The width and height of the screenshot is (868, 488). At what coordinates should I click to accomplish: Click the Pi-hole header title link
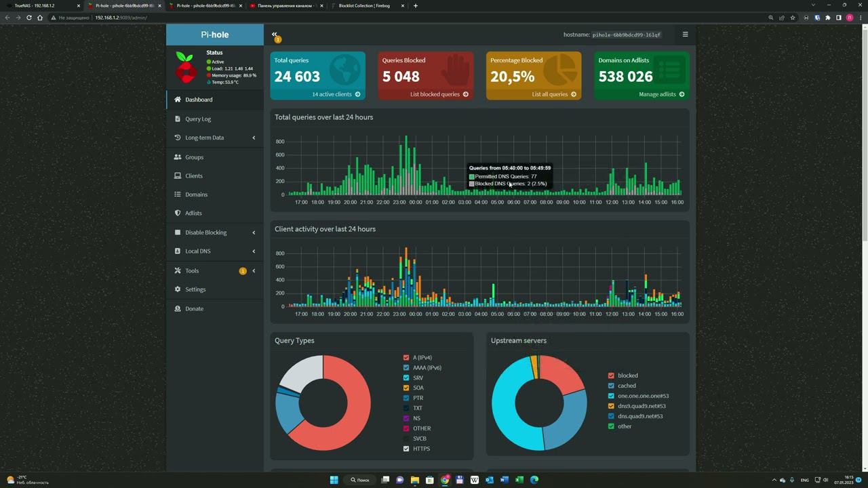coord(215,35)
